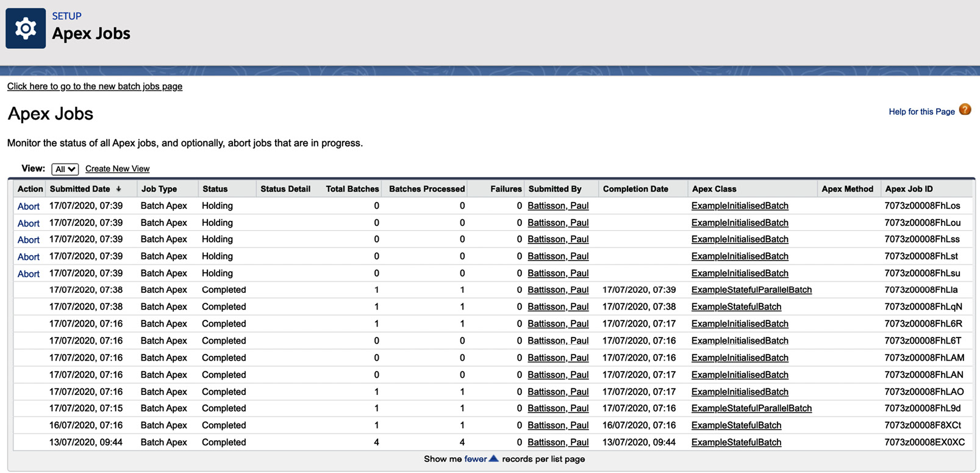Go to the new batch jobs page link
This screenshot has width=980, height=473.
95,86
